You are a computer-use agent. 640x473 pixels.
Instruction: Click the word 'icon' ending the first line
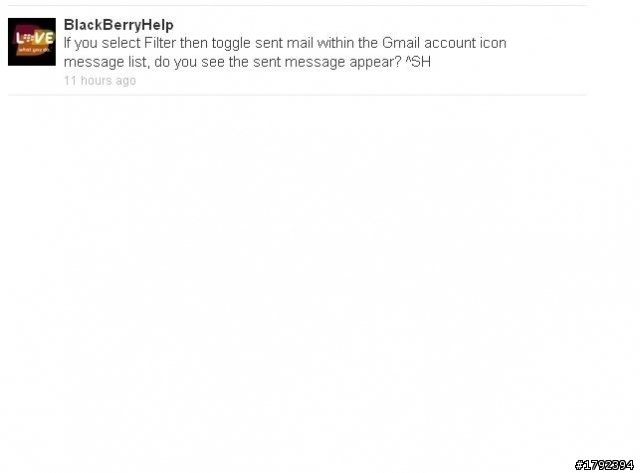point(493,43)
